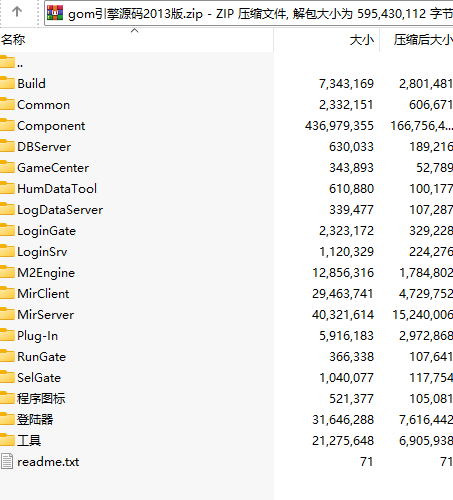This screenshot has height=500, width=453.
Task: Click the up one level arrow
Action: [17, 12]
